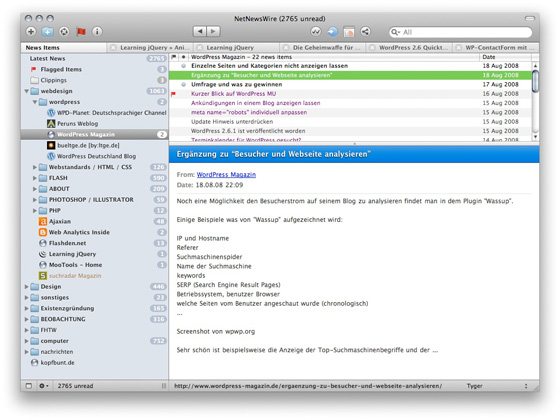Screen dimensions: 560x420
Task: Unflag Kurzer Blick auf WordPress MU
Action: [x=174, y=94]
